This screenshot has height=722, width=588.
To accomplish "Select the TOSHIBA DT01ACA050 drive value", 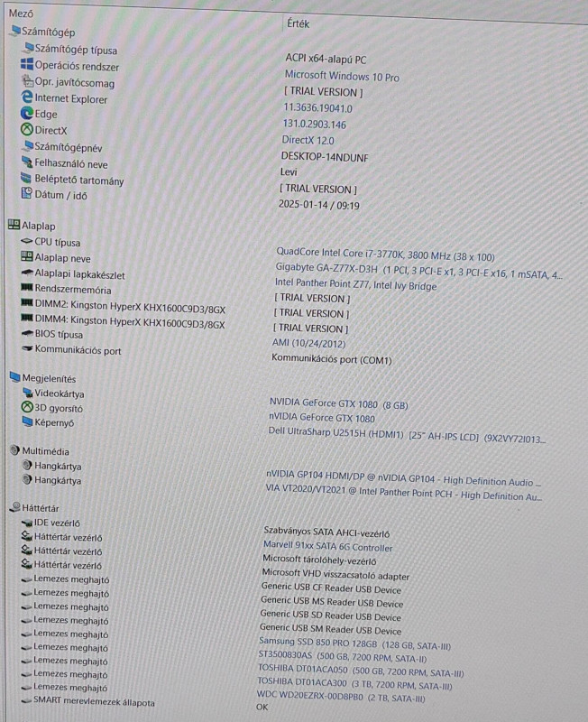I will point(360,670).
